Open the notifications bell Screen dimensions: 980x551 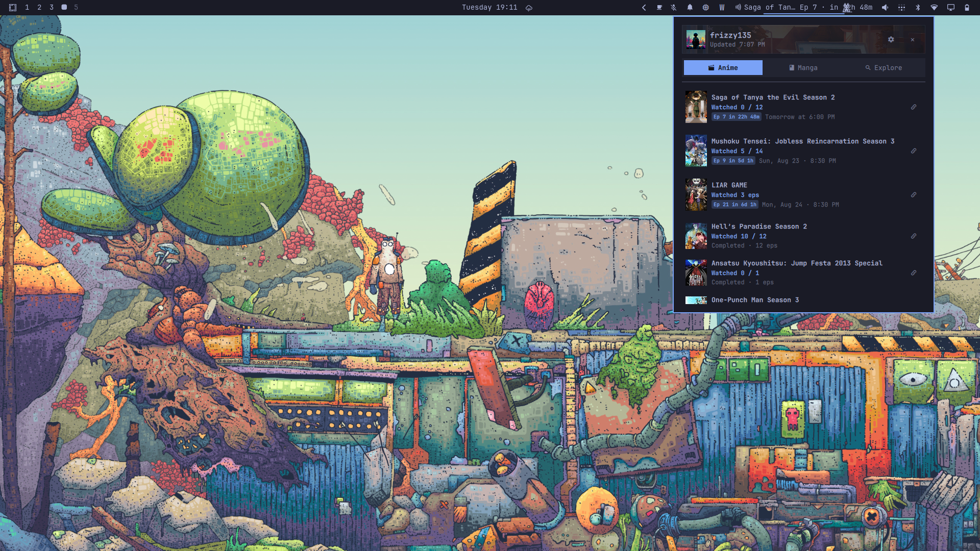click(x=690, y=7)
